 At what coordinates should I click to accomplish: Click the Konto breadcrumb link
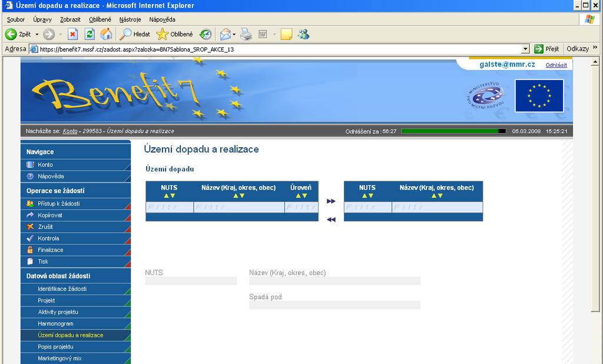click(x=70, y=131)
